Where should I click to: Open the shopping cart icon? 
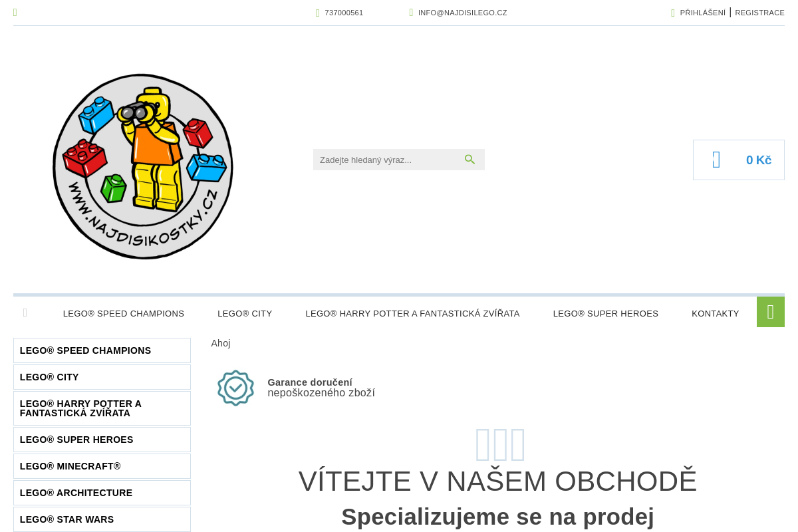pyautogui.click(x=716, y=160)
